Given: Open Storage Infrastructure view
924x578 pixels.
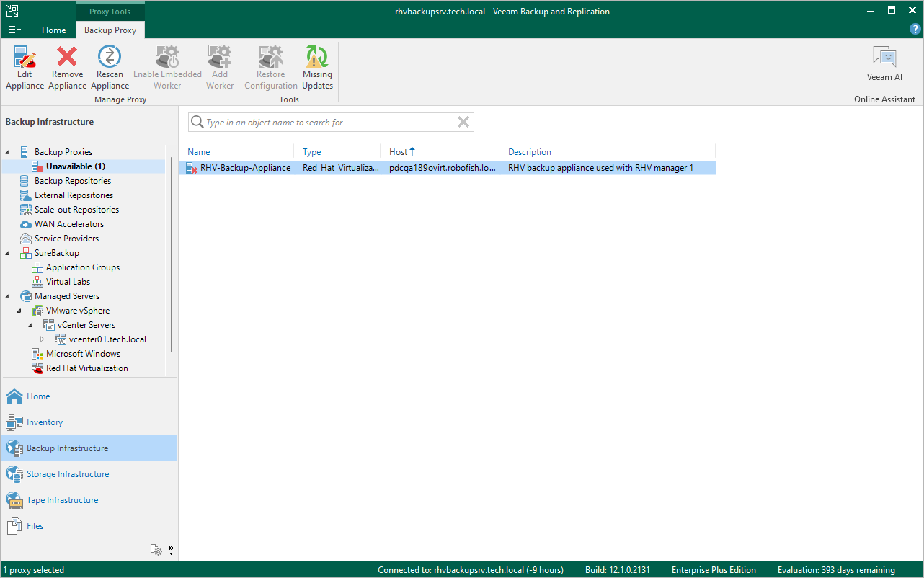Looking at the screenshot, I should coord(68,474).
